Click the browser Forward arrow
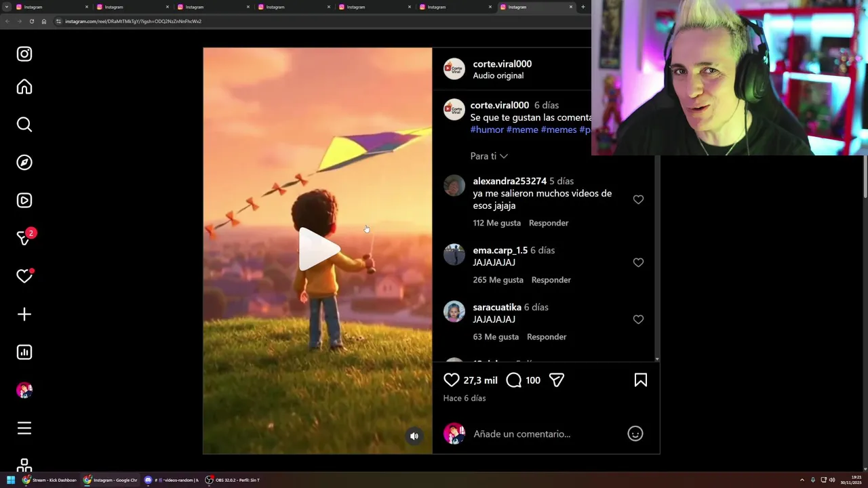Viewport: 868px width, 488px height. (19, 21)
